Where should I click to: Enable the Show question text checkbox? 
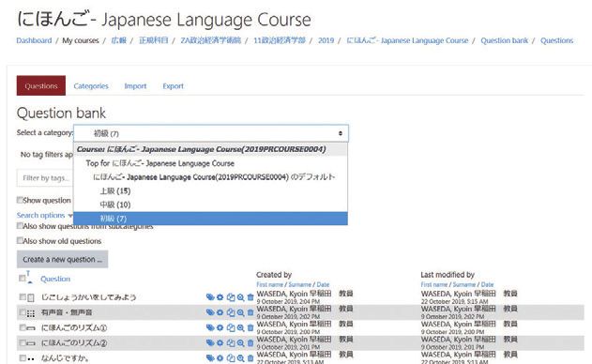(x=20, y=200)
